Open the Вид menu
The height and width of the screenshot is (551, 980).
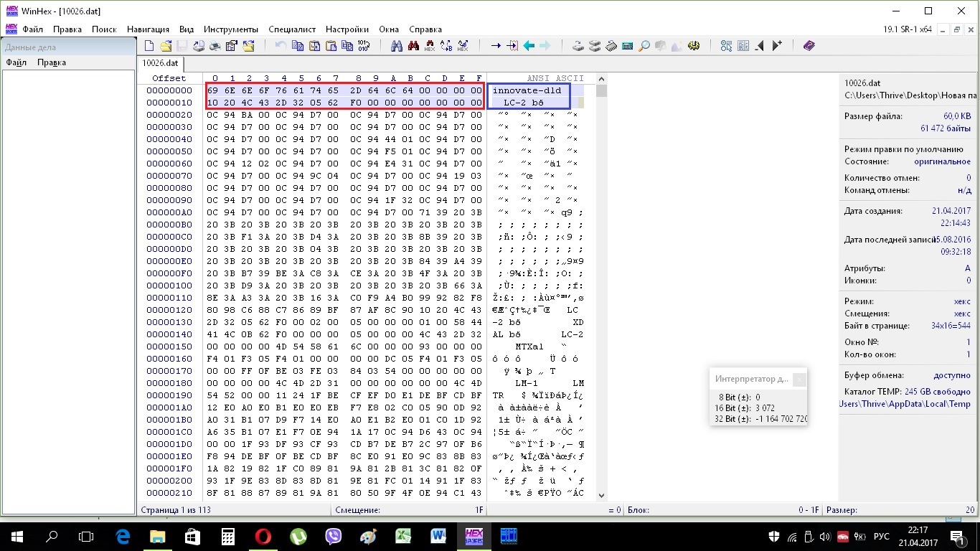coord(187,29)
